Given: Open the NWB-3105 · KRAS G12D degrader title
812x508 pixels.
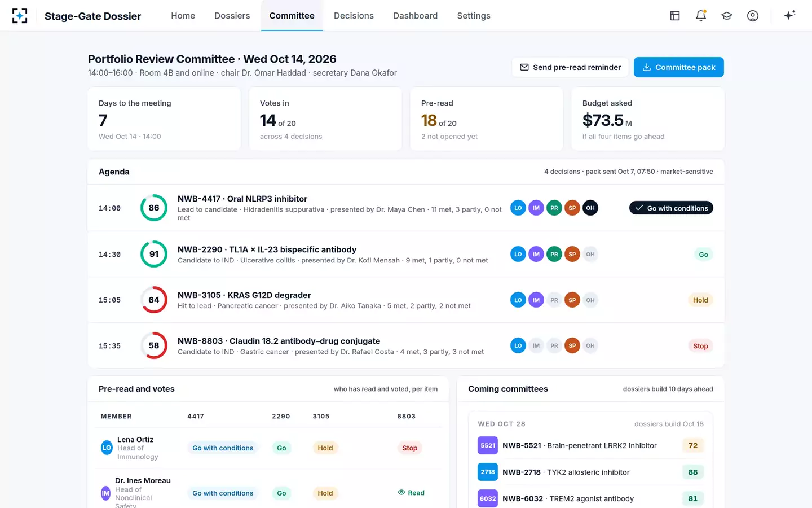Looking at the screenshot, I should coord(244,295).
